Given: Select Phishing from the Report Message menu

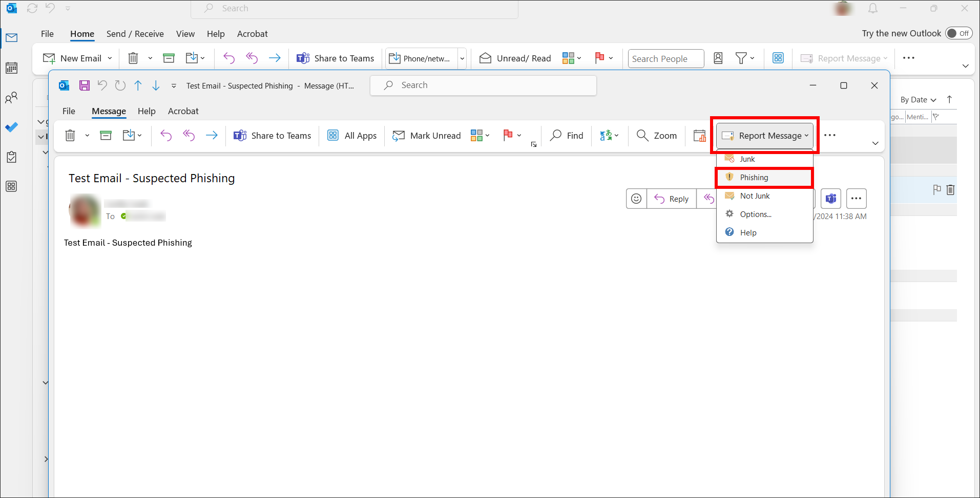Looking at the screenshot, I should tap(753, 177).
